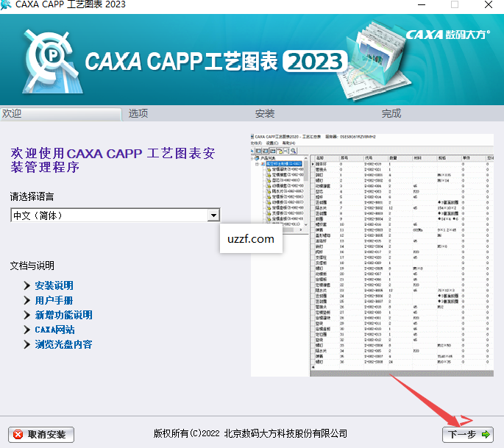This screenshot has width=504, height=448.
Task: Click the arrow bullet beside 用户手册
Action: 26,300
